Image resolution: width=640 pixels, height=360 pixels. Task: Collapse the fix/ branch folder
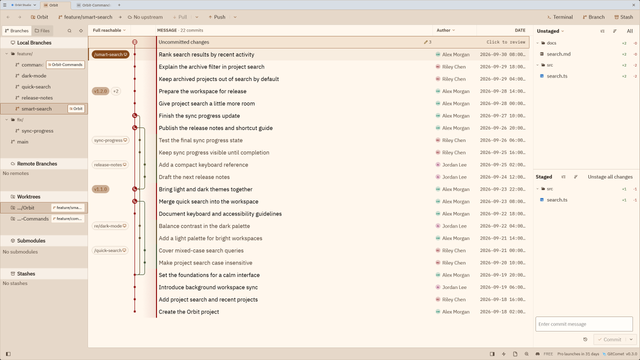[7, 120]
